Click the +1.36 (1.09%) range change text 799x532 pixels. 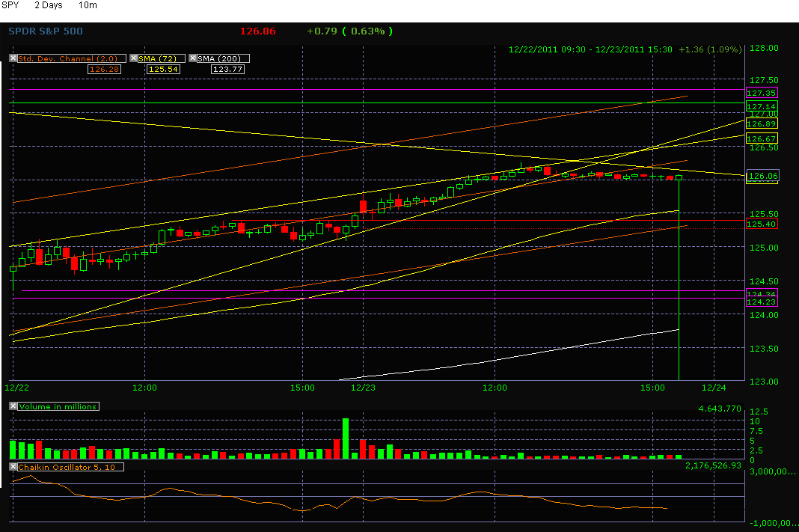(x=710, y=49)
